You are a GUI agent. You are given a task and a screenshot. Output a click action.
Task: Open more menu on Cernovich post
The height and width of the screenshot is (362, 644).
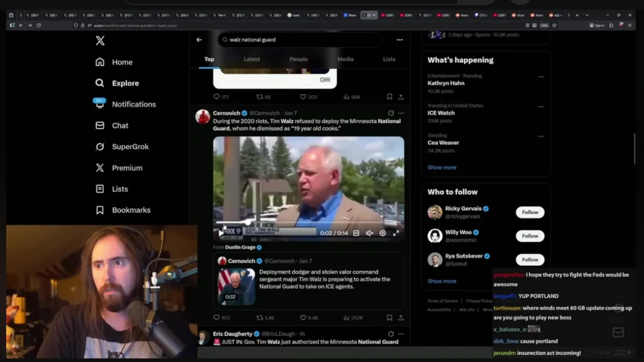click(401, 113)
